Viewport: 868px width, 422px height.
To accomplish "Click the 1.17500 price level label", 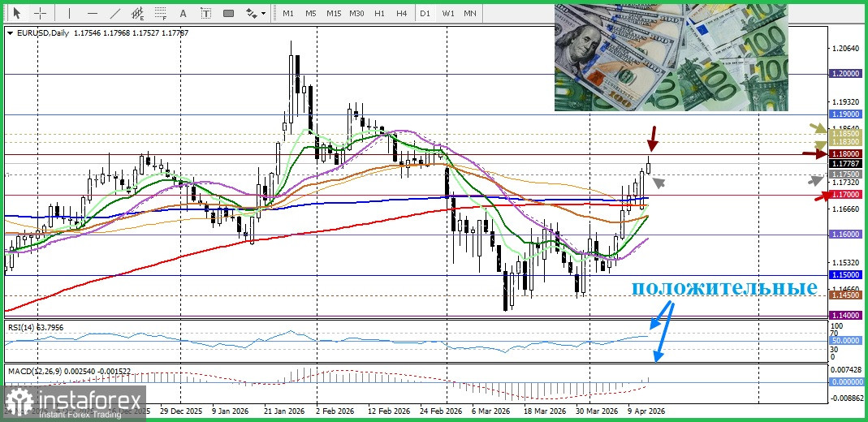I will (846, 174).
